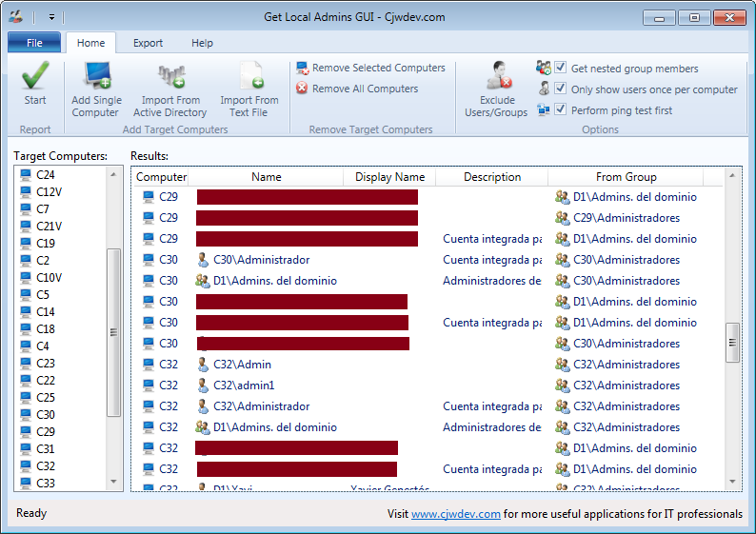Select C25 in Target Computers list
The height and width of the screenshot is (534, 756).
[46, 397]
